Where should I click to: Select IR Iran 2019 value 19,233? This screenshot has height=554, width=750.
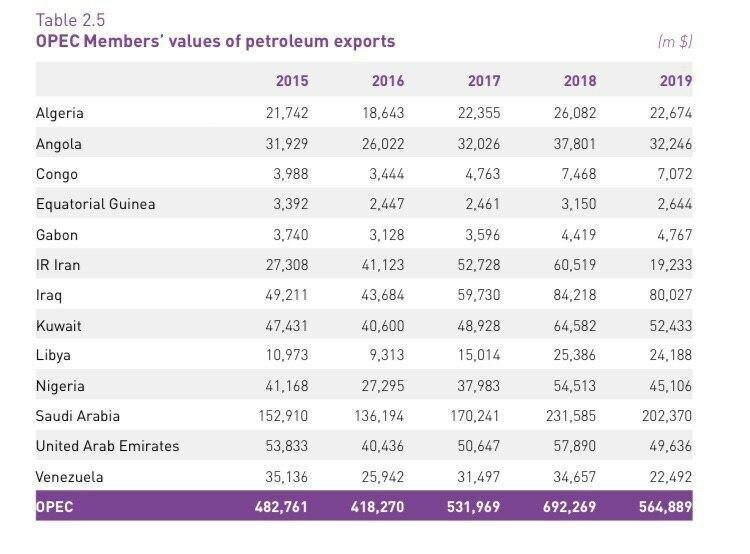[671, 265]
